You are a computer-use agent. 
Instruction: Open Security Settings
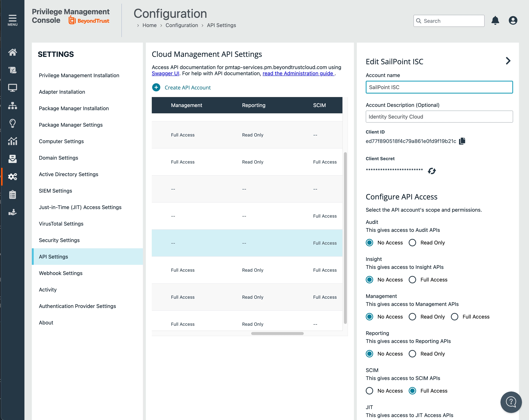pos(59,240)
